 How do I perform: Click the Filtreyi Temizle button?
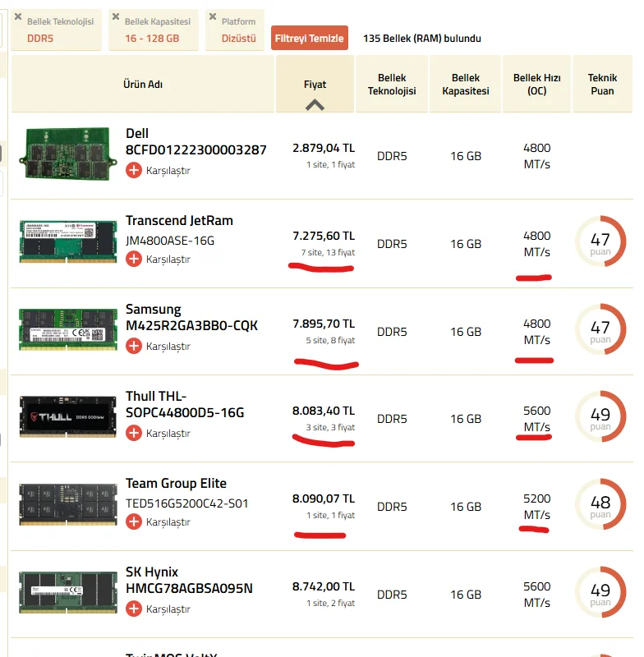click(x=309, y=38)
